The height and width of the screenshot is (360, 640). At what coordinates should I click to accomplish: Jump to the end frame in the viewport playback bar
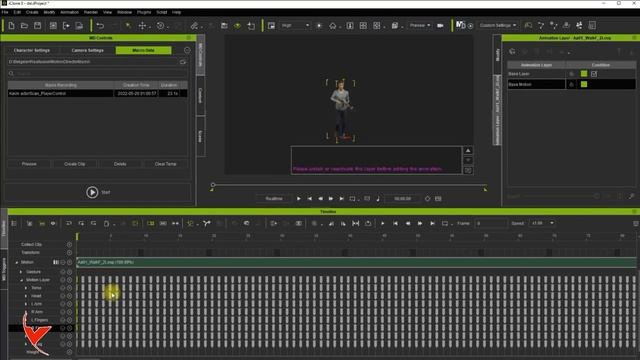[x=342, y=199]
